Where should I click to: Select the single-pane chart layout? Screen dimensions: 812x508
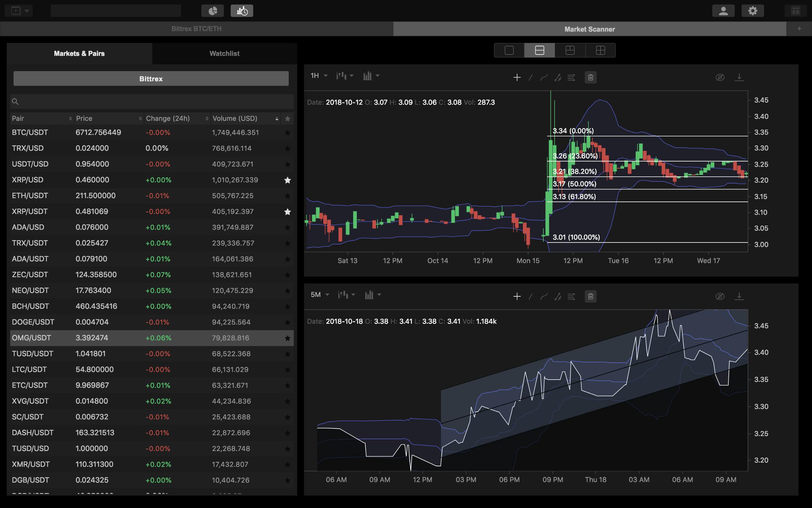point(509,50)
